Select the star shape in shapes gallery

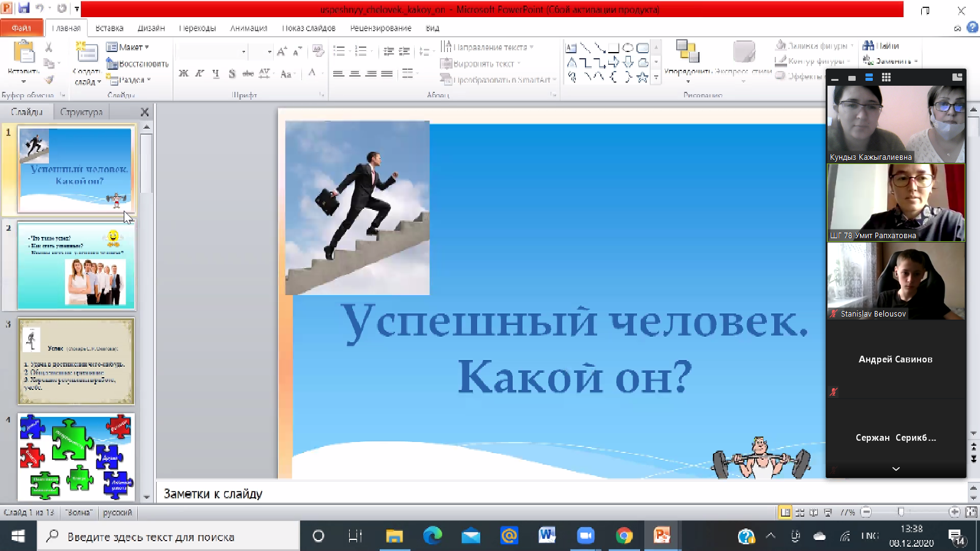(642, 77)
